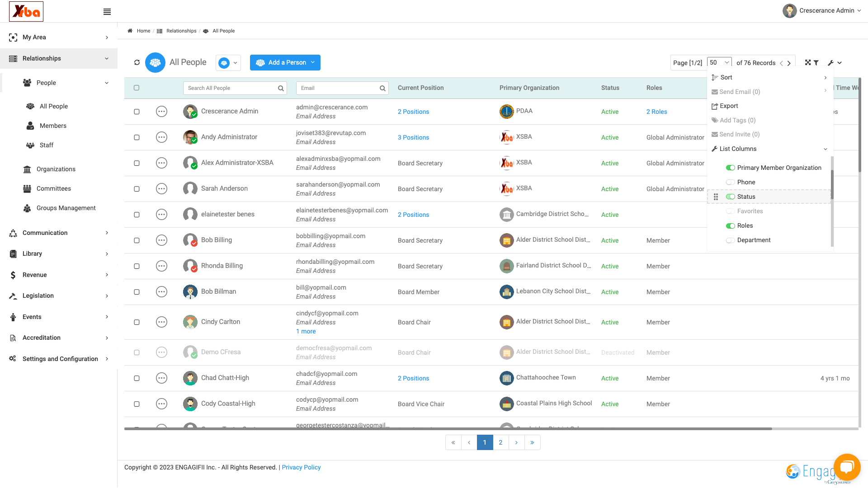Enable the Phone column toggle
Viewport: 868px width, 488px height.
pos(730,182)
